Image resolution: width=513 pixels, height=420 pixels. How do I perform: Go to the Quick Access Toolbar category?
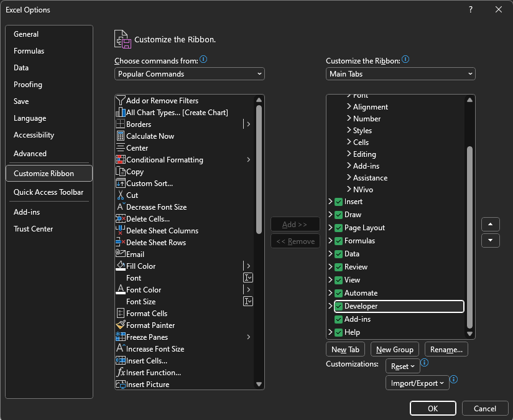click(x=49, y=192)
